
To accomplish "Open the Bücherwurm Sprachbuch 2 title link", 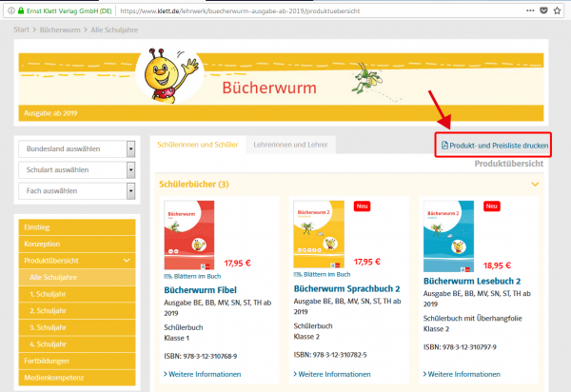I will tap(346, 288).
